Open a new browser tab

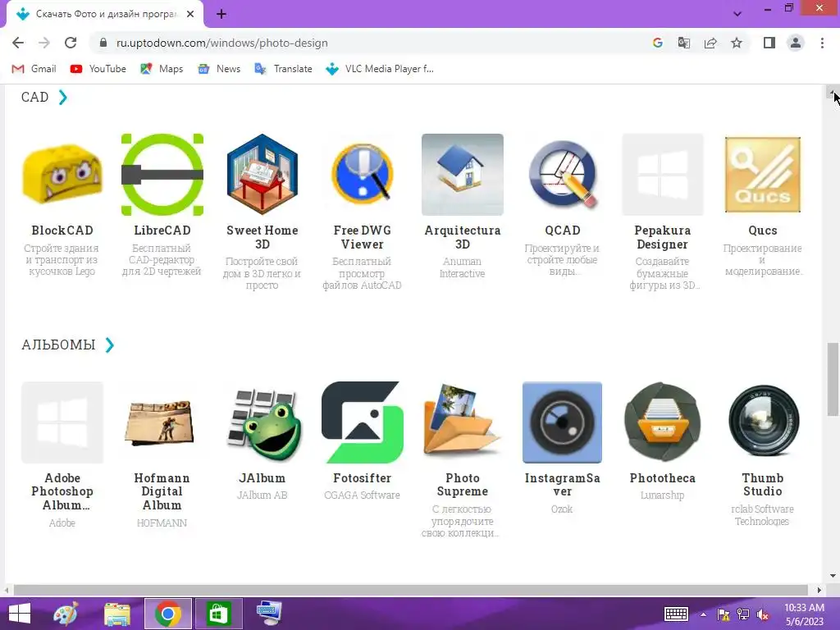point(221,14)
